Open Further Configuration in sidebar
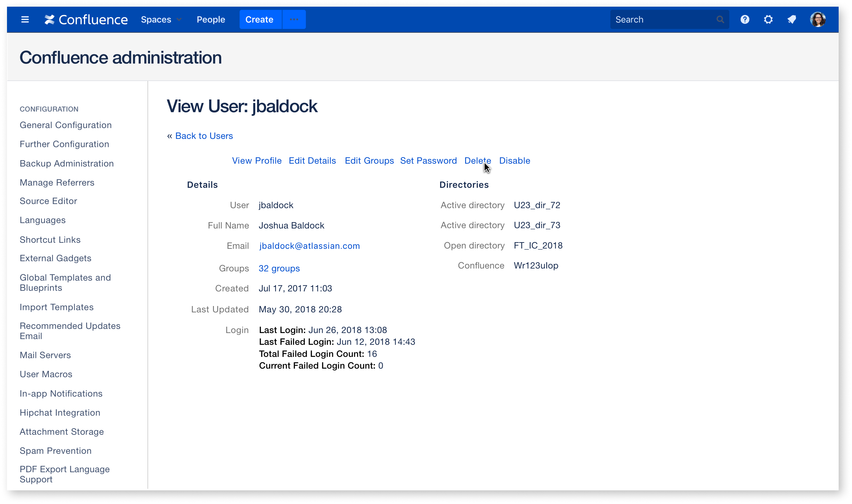 pyautogui.click(x=64, y=144)
